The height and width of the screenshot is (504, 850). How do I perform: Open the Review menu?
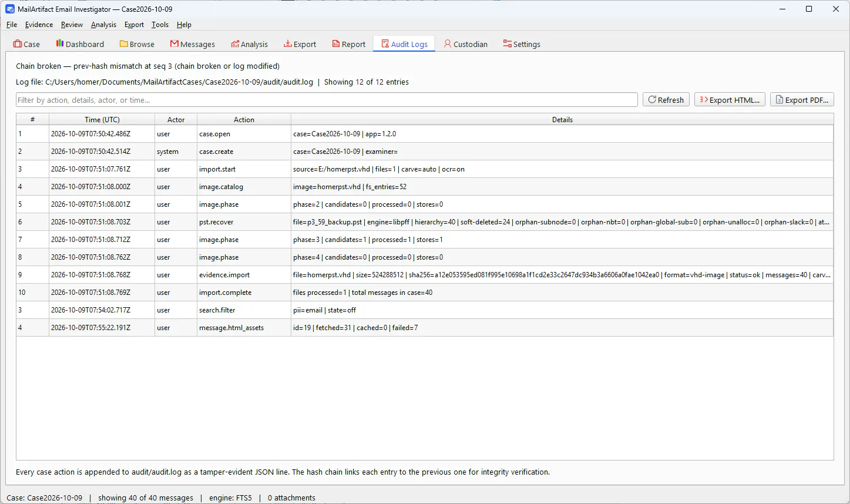click(72, 25)
